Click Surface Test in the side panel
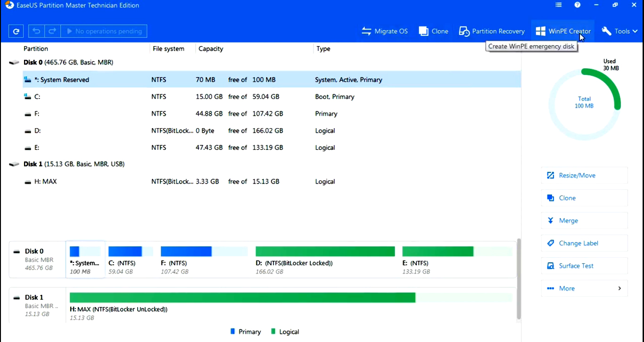The image size is (644, 342). tap(584, 266)
